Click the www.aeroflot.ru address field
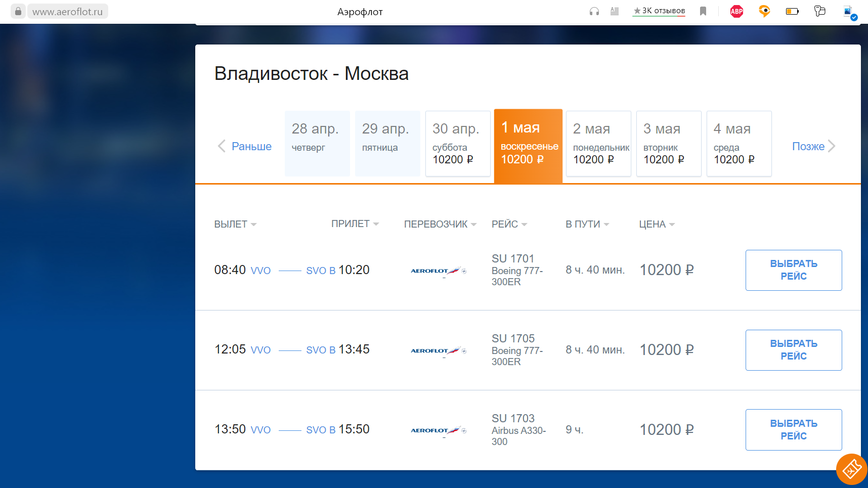The width and height of the screenshot is (868, 488). pyautogui.click(x=68, y=11)
